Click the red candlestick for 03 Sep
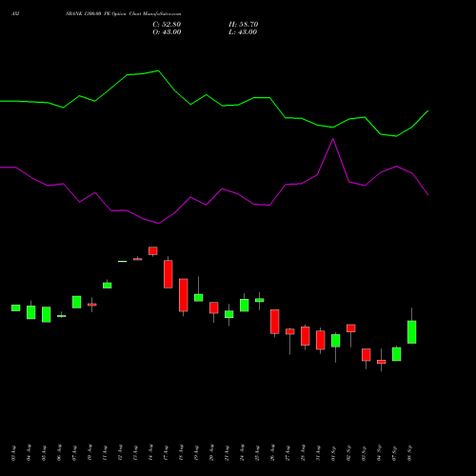The height and width of the screenshot is (476, 476). [x=367, y=355]
